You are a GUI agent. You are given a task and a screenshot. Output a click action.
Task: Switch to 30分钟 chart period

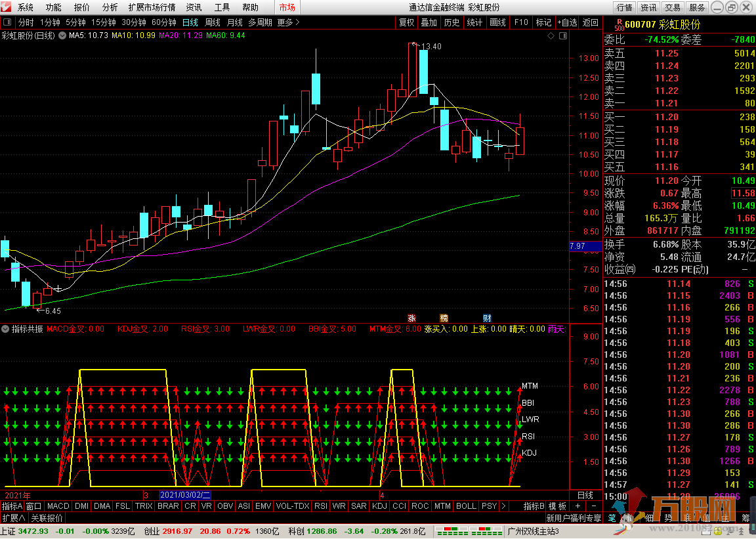tap(134, 22)
